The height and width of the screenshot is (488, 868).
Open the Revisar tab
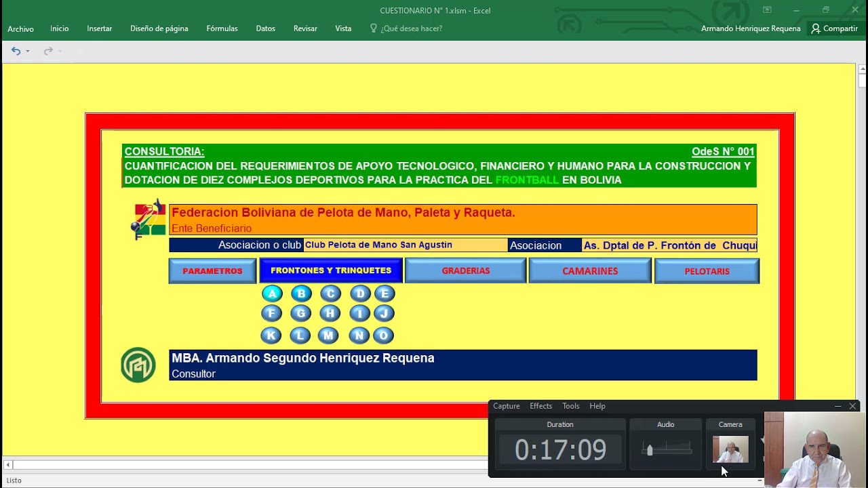(305, 28)
